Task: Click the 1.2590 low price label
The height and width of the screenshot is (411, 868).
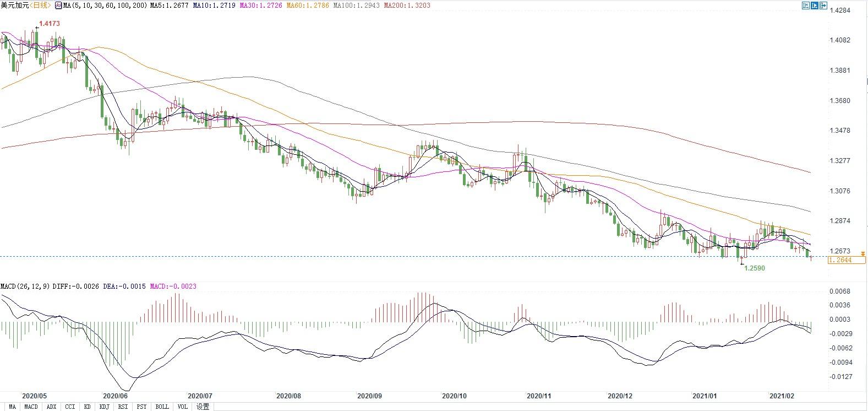Action: click(x=755, y=268)
